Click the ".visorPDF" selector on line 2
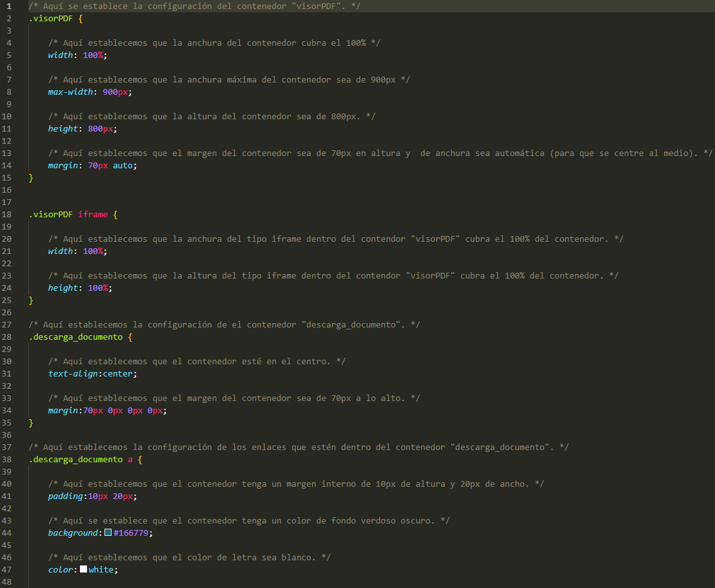This screenshot has height=588, width=715. (x=51, y=19)
